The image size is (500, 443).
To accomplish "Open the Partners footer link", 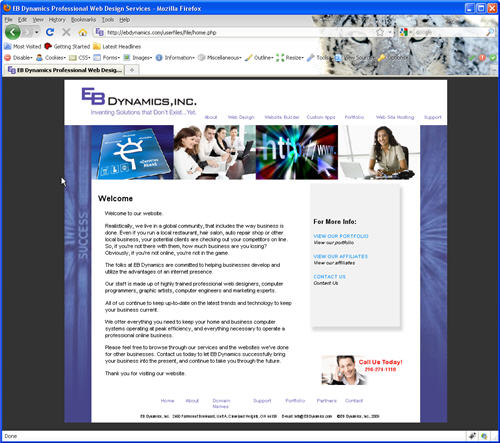I will click(x=327, y=401).
